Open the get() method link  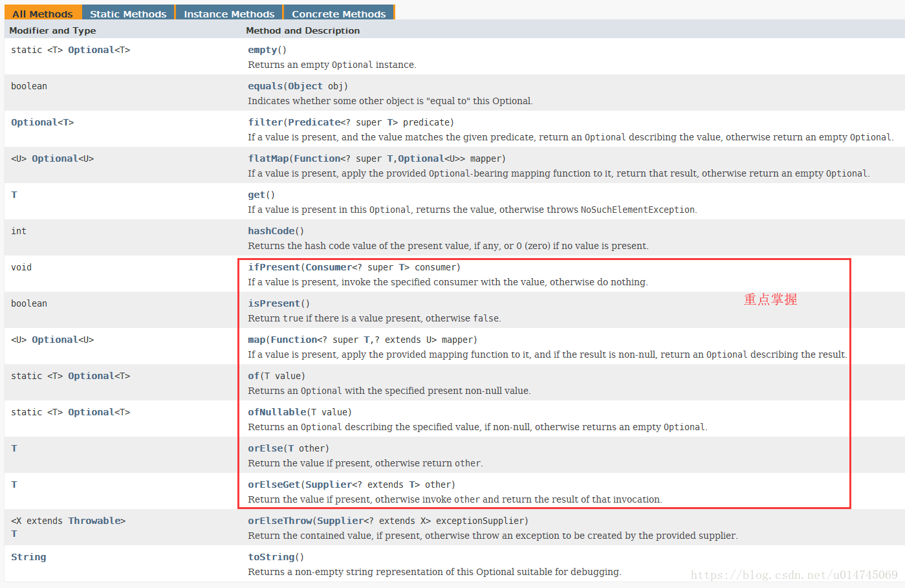click(256, 195)
